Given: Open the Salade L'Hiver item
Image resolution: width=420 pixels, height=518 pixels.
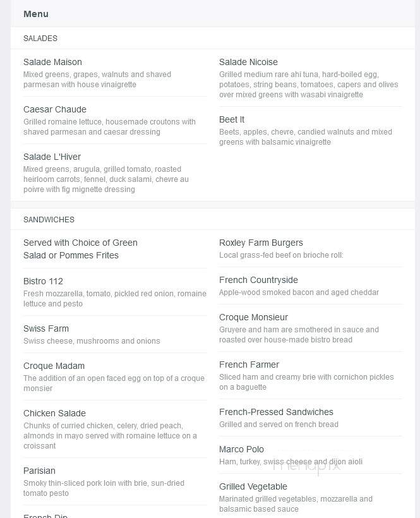Looking at the screenshot, I should pyautogui.click(x=52, y=157).
